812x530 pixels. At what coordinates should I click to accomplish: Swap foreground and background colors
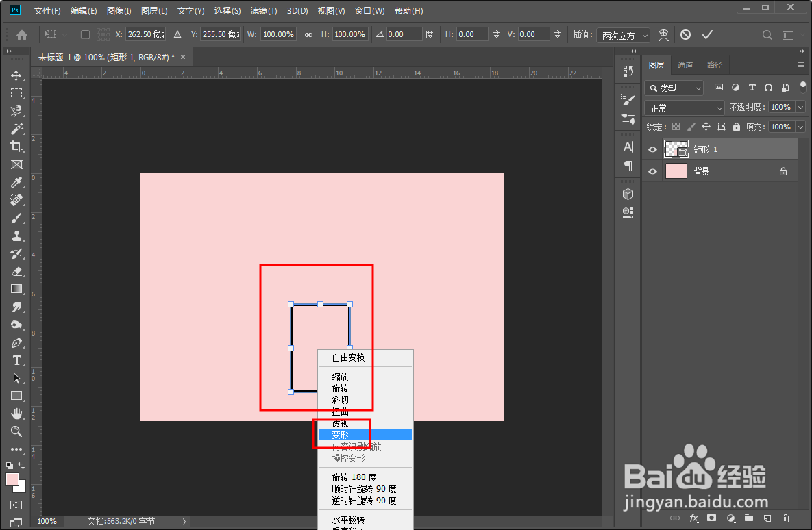(x=21, y=466)
